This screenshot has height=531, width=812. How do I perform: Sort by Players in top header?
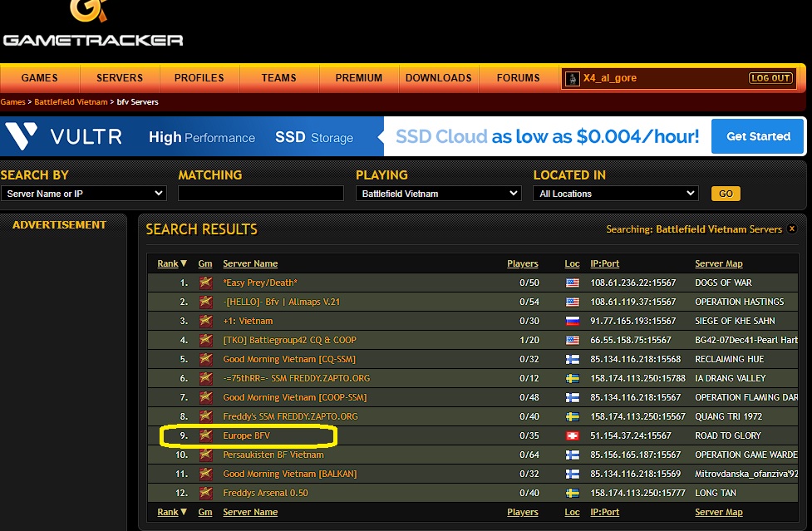pos(523,263)
